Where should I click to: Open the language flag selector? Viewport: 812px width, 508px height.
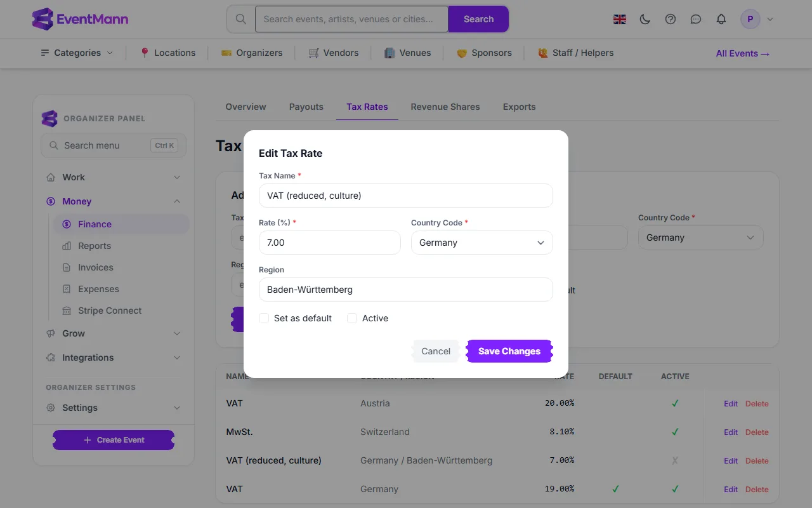tap(620, 19)
